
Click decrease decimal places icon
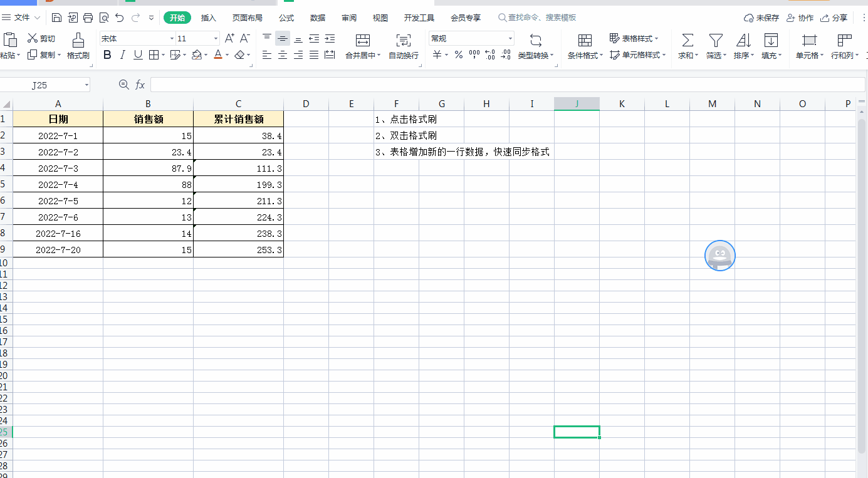[506, 55]
